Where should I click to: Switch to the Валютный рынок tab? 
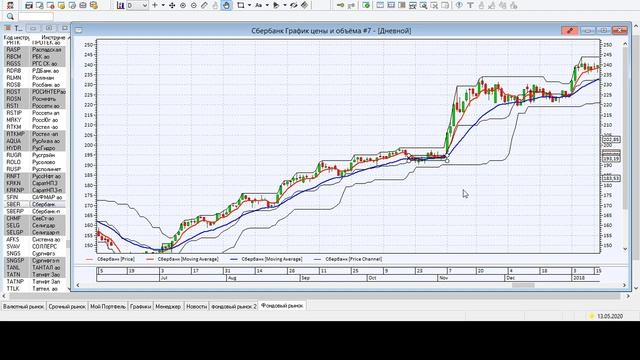point(23,307)
